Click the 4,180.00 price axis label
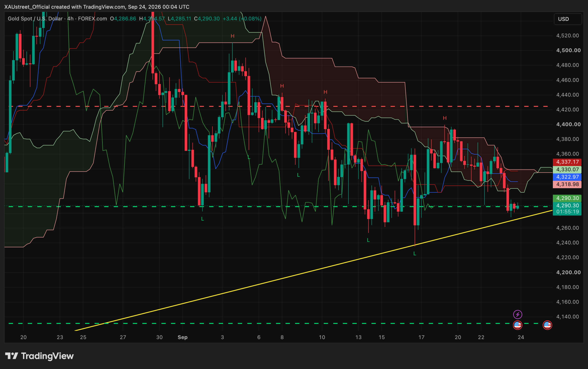 (568, 287)
